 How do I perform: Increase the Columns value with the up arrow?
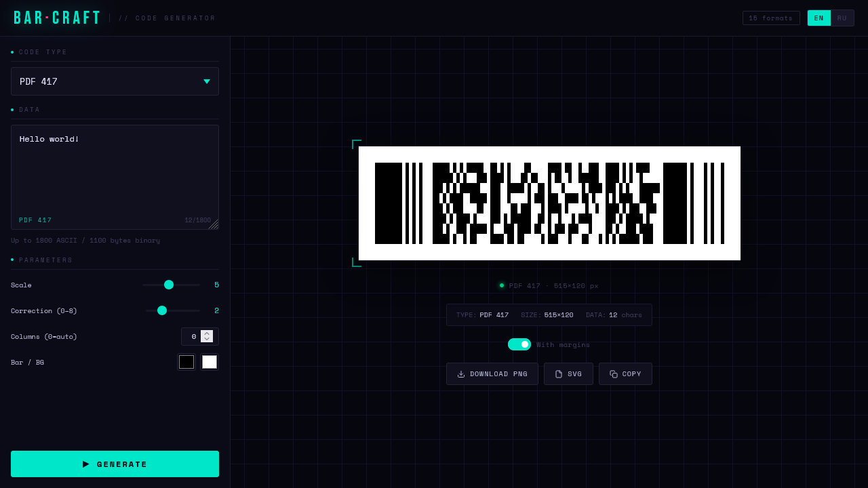(x=207, y=333)
